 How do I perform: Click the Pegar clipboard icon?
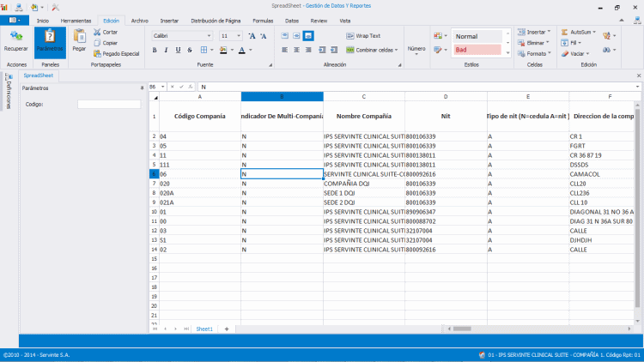click(79, 36)
